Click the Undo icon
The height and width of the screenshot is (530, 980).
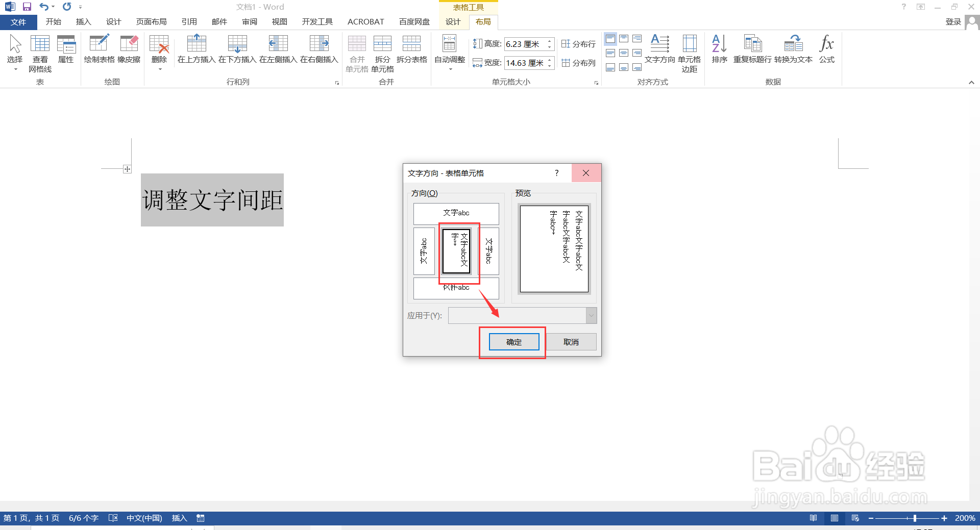pyautogui.click(x=44, y=7)
